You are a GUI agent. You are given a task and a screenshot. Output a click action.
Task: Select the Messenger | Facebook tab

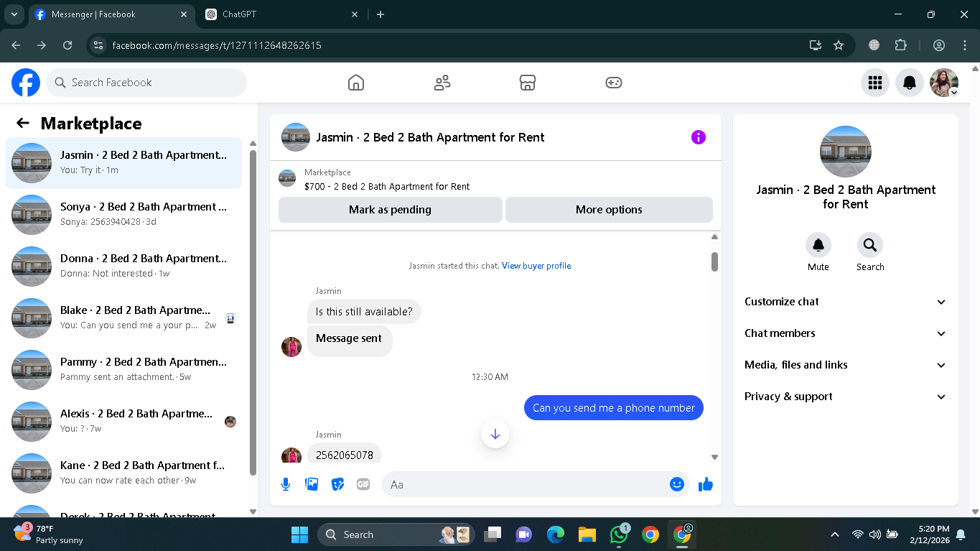pos(111,14)
